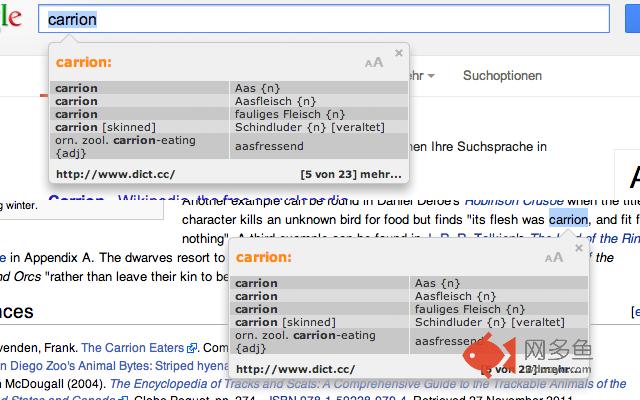Open Suchoptionen search tools

(502, 76)
